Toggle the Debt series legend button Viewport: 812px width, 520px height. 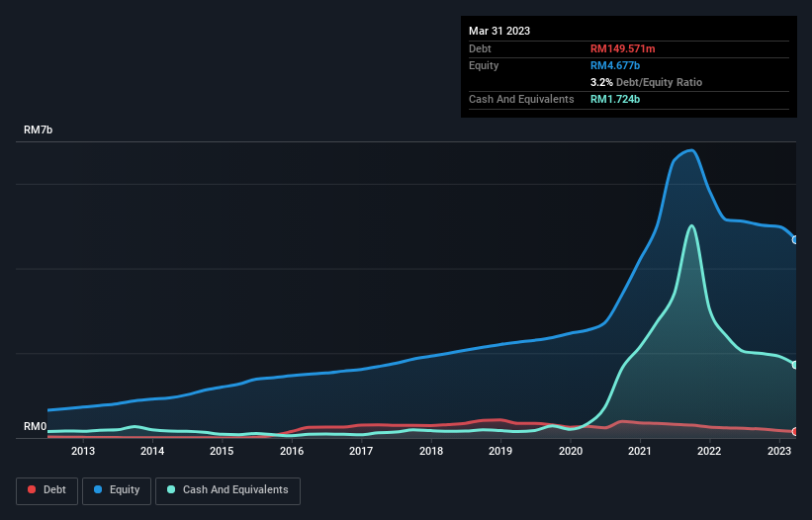click(x=47, y=490)
